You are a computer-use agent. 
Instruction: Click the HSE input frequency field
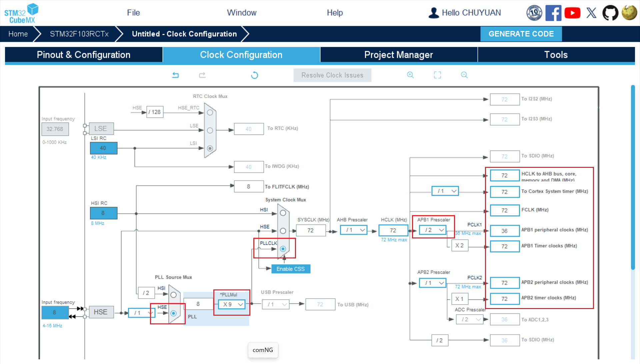coord(55,312)
